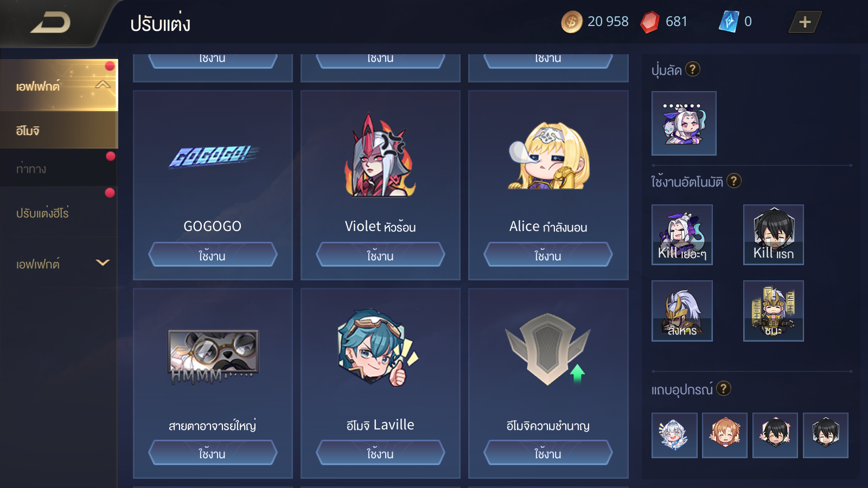
Task: Use the GOGOGO emoji button
Action: tap(213, 254)
